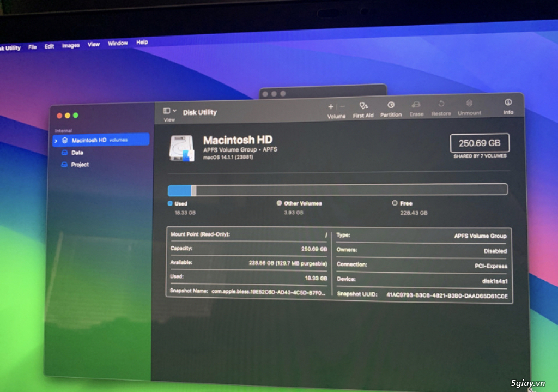Image resolution: width=558 pixels, height=392 pixels.
Task: Click the Data volume disk icon
Action: 64,153
